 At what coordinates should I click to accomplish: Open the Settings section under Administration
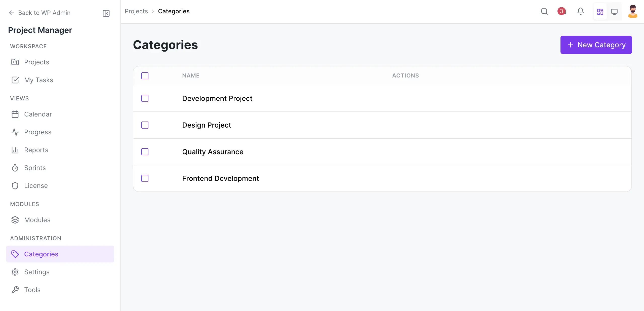pyautogui.click(x=37, y=272)
